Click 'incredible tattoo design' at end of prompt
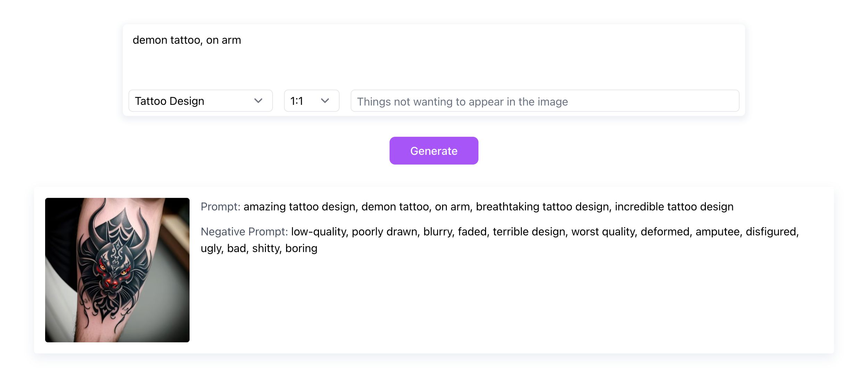 [x=674, y=207]
